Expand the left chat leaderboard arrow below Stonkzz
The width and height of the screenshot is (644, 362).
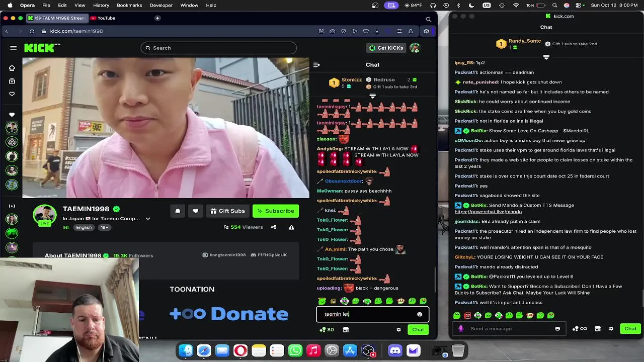373,96
